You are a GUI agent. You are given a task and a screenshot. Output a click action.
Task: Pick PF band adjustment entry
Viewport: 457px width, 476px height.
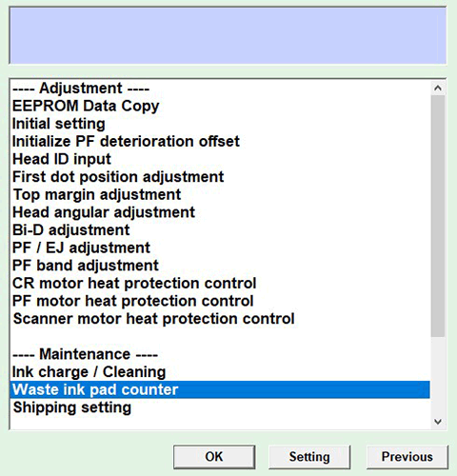pos(86,266)
